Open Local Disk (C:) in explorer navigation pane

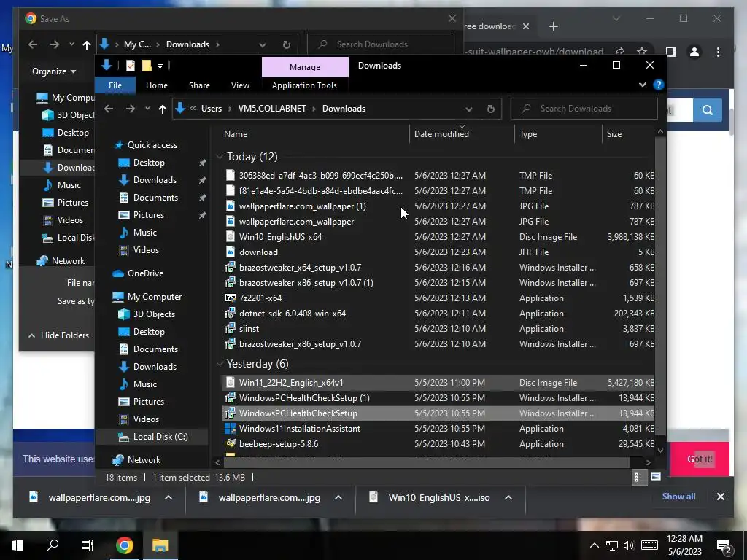(160, 437)
